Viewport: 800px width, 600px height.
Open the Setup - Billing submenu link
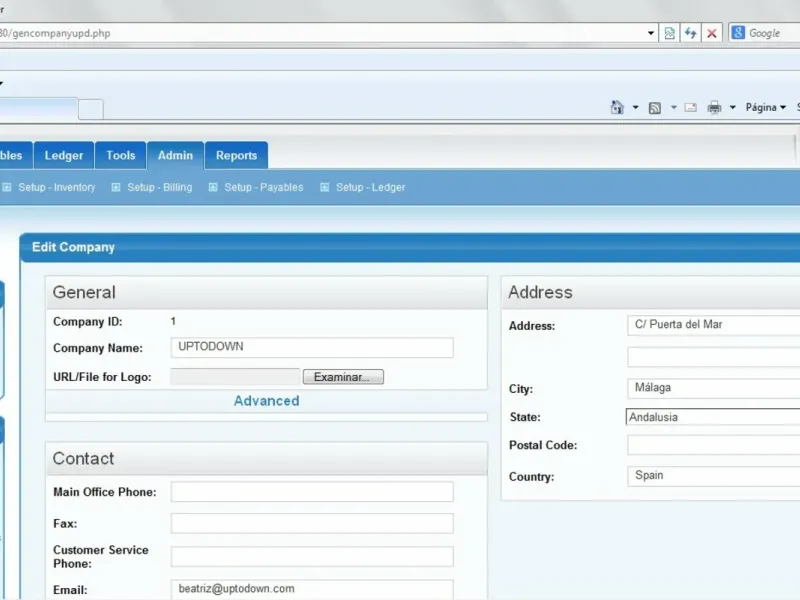[160, 187]
